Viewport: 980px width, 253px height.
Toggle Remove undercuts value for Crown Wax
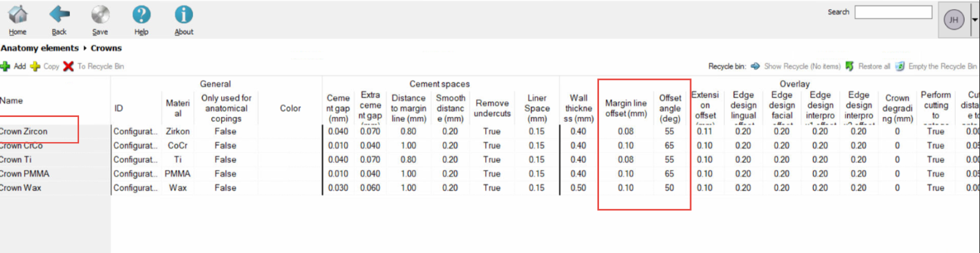[x=491, y=188]
